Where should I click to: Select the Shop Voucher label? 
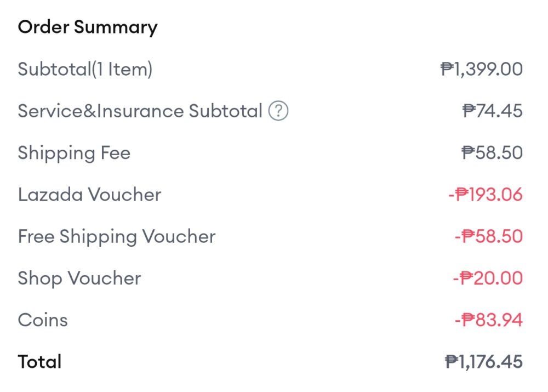pyautogui.click(x=79, y=279)
